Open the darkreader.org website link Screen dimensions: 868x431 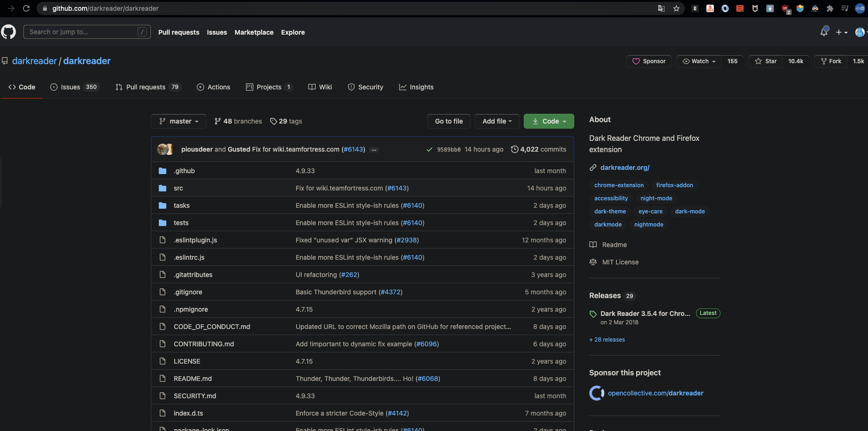click(x=625, y=168)
